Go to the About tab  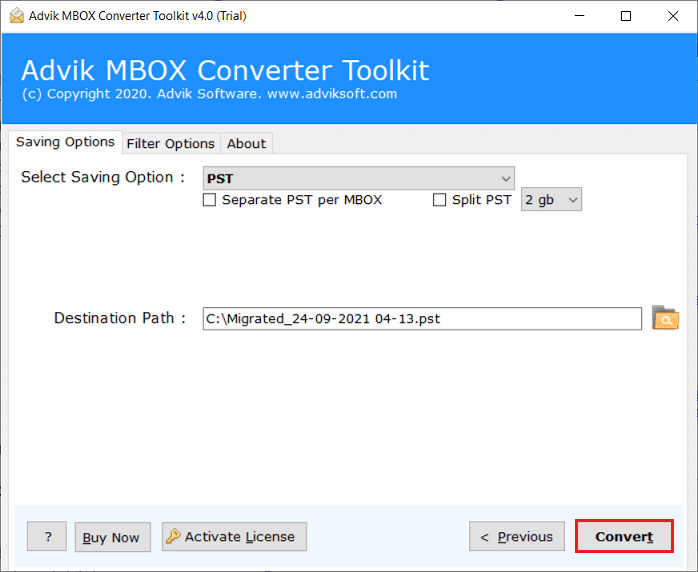[x=246, y=143]
